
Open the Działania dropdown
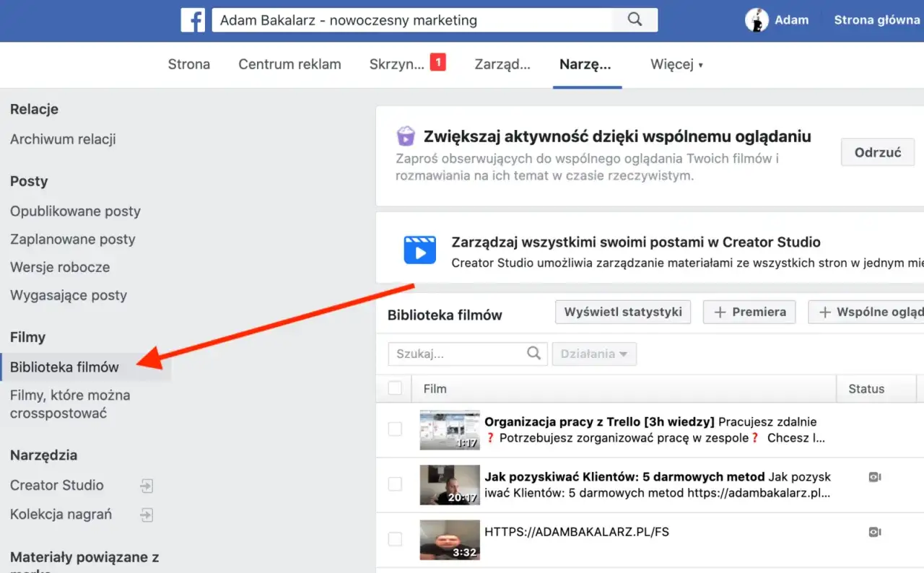(594, 354)
